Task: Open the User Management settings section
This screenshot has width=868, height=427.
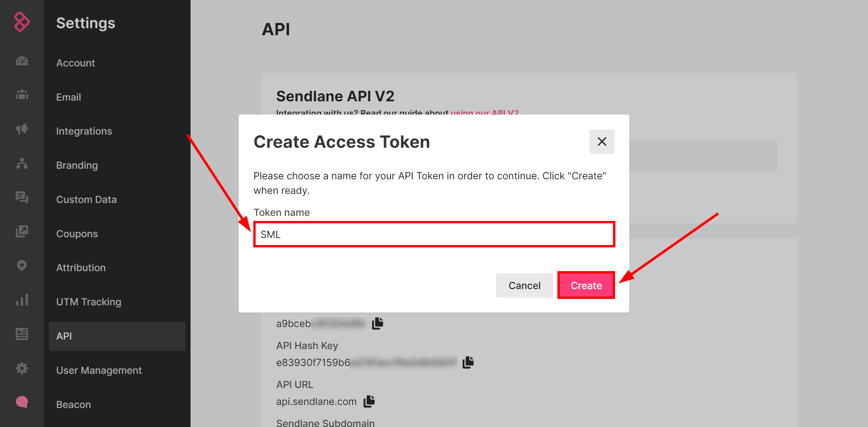Action: [99, 370]
